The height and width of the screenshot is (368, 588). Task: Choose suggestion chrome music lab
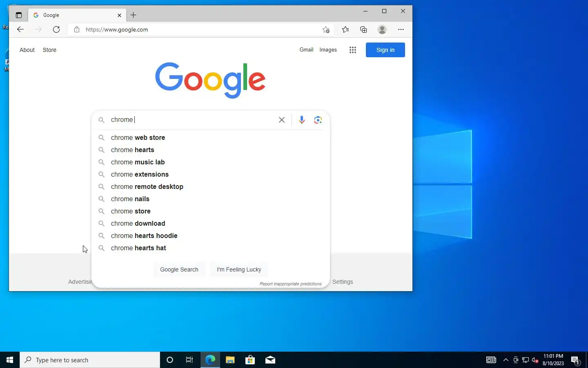211,162
